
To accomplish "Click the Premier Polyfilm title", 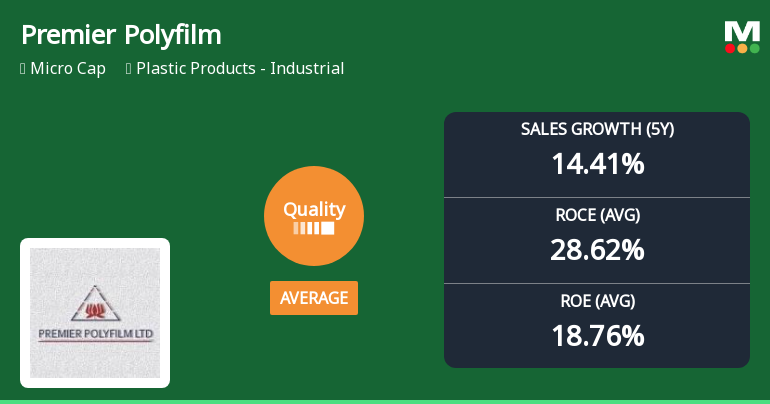I will (x=121, y=35).
